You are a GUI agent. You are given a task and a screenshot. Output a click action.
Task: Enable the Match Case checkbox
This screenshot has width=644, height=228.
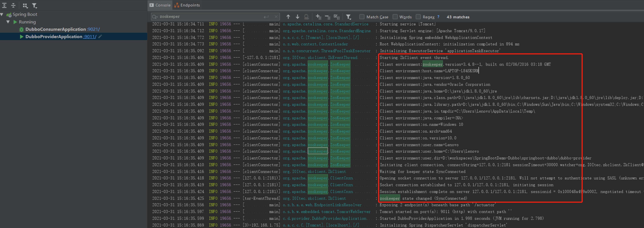tap(362, 17)
